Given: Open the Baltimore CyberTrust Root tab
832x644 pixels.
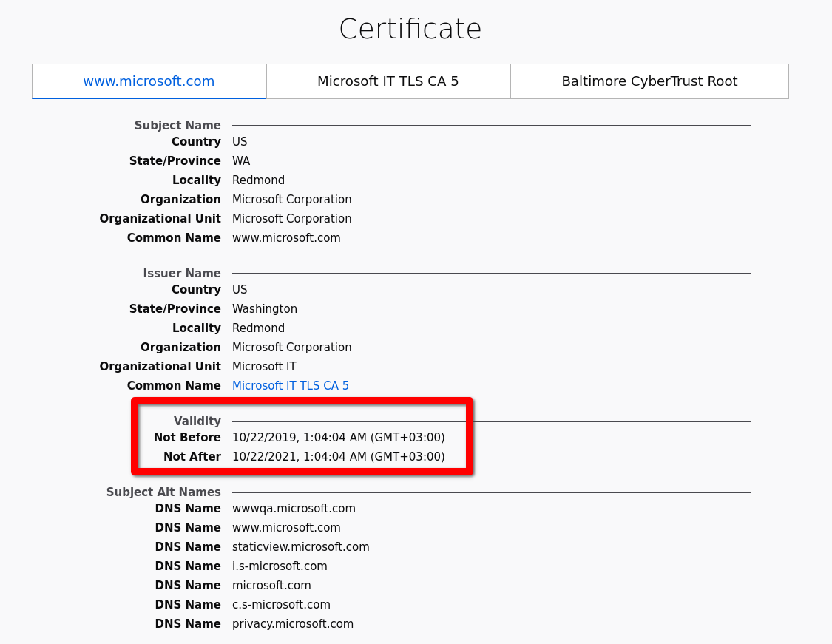Looking at the screenshot, I should point(649,81).
